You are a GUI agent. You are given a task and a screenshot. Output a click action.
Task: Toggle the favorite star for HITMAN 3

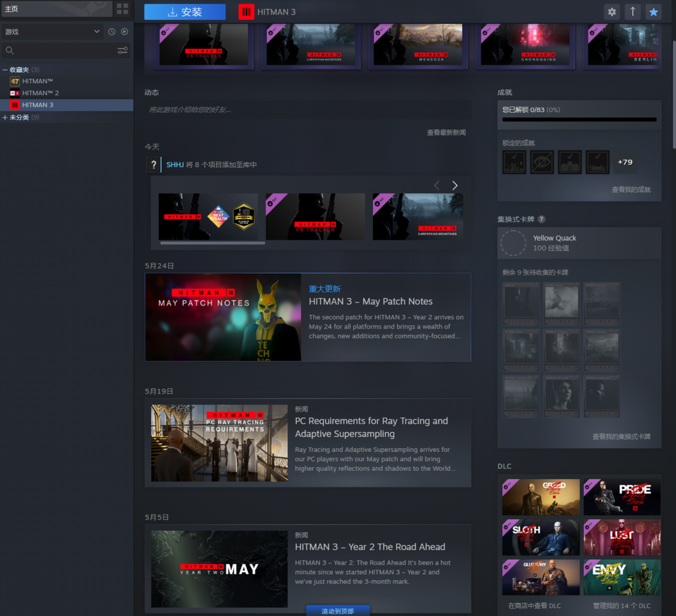click(653, 12)
